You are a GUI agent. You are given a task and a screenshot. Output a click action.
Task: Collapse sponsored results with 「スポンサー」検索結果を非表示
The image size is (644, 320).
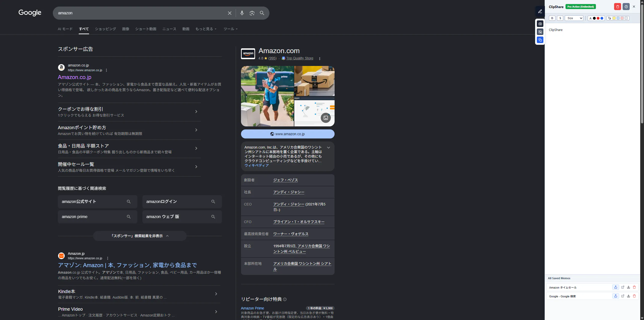click(x=140, y=236)
